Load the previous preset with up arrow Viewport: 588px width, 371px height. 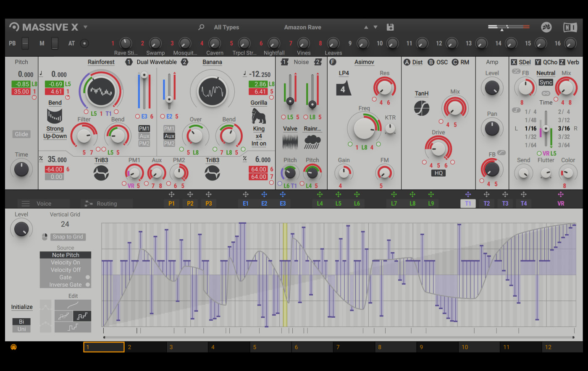[x=366, y=27]
